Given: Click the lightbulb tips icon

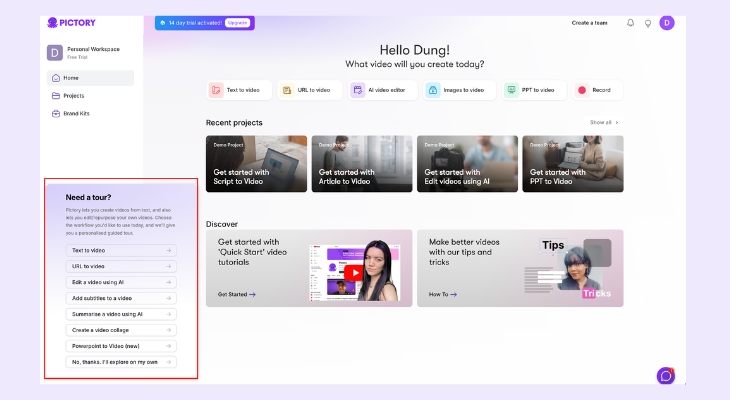Looking at the screenshot, I should [x=647, y=23].
